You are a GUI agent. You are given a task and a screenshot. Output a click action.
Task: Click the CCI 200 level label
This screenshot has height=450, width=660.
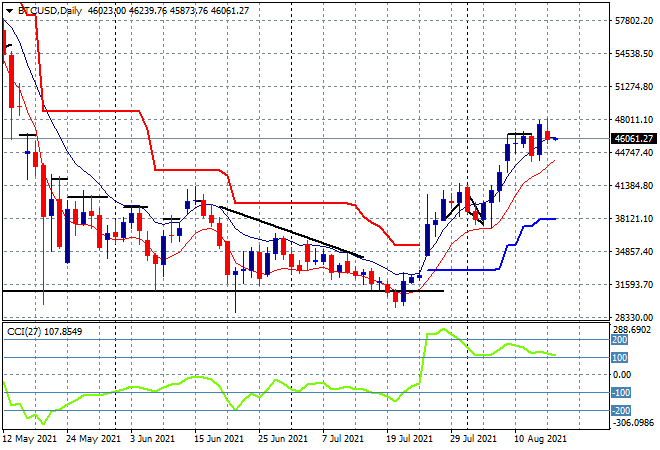click(618, 340)
